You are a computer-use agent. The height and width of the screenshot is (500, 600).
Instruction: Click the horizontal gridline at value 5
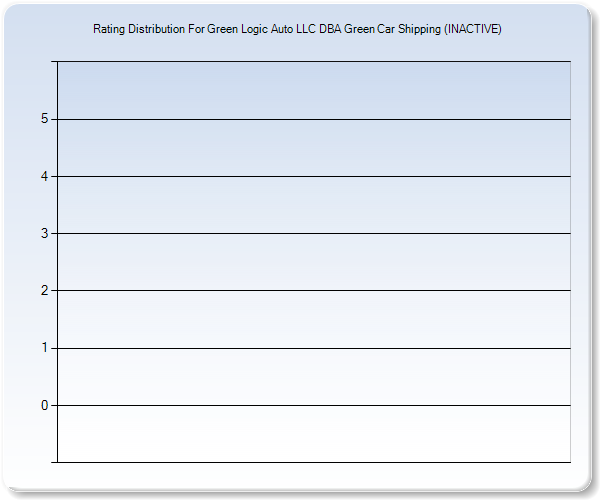tap(314, 120)
